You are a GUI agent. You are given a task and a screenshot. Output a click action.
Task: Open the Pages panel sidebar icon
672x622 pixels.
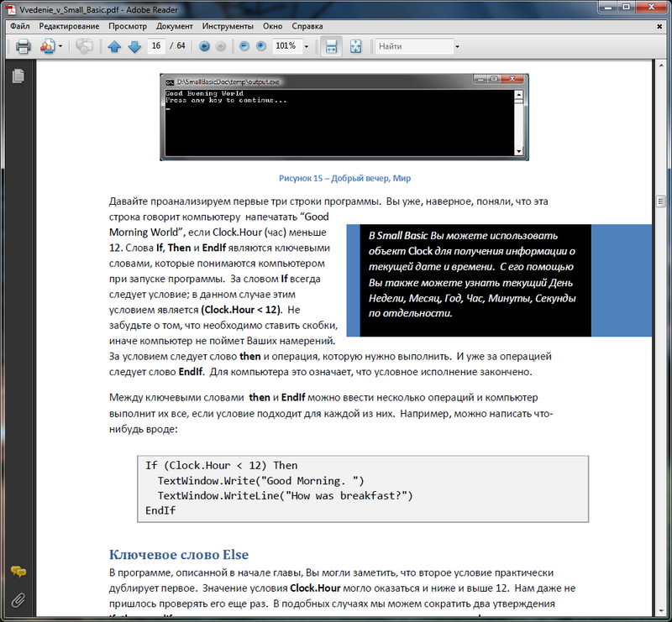18,76
